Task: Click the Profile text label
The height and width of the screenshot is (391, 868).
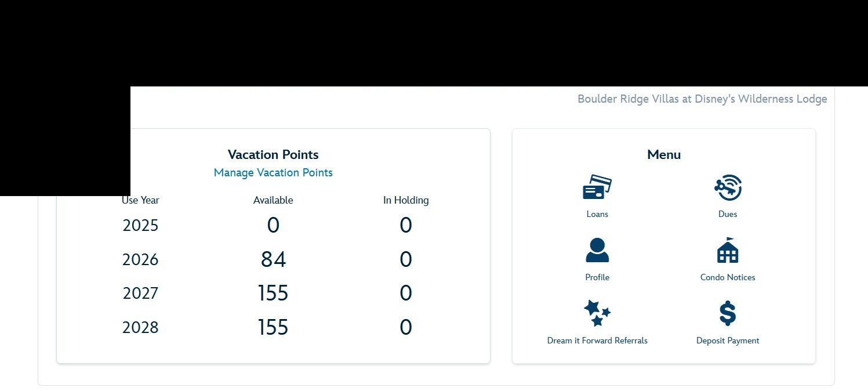Action: click(597, 277)
